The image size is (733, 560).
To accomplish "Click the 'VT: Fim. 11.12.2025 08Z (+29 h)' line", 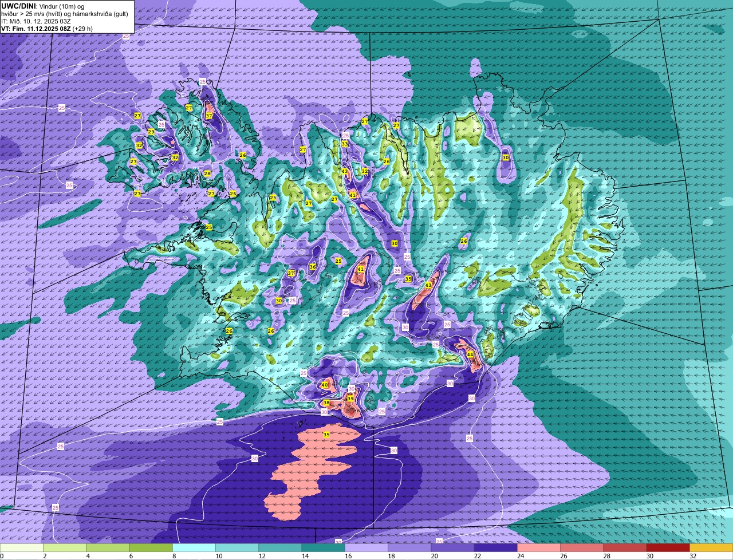I will pos(46,28).
